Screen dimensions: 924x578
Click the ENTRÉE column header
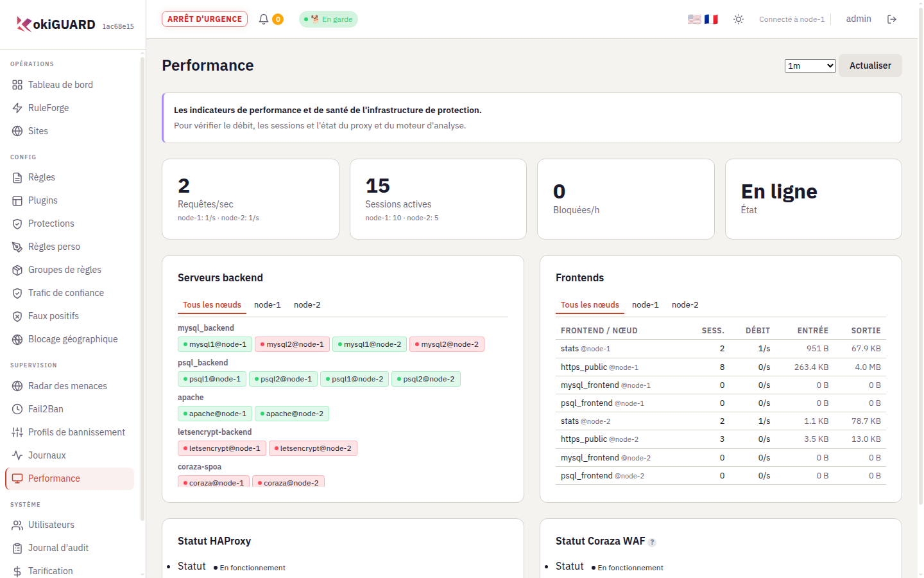click(x=812, y=331)
